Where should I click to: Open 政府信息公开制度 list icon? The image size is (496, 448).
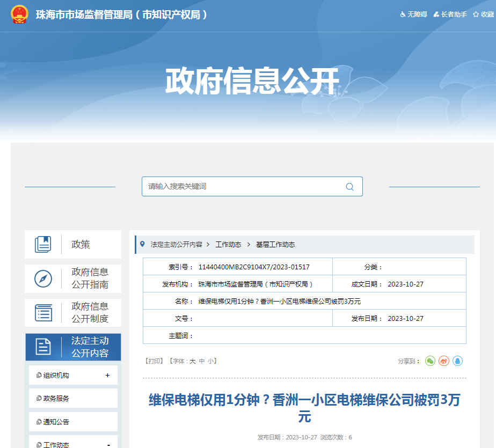43,312
